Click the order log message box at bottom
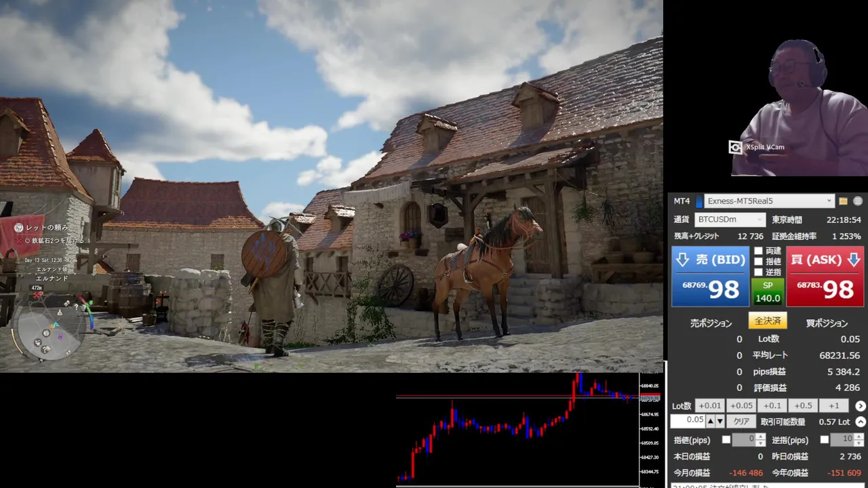The width and height of the screenshot is (868, 488). 767,485
